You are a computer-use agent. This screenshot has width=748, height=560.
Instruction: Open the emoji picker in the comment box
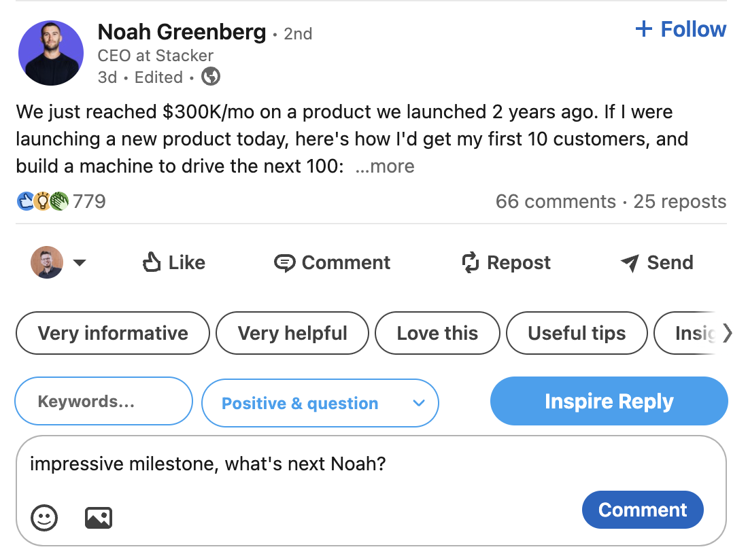44,517
